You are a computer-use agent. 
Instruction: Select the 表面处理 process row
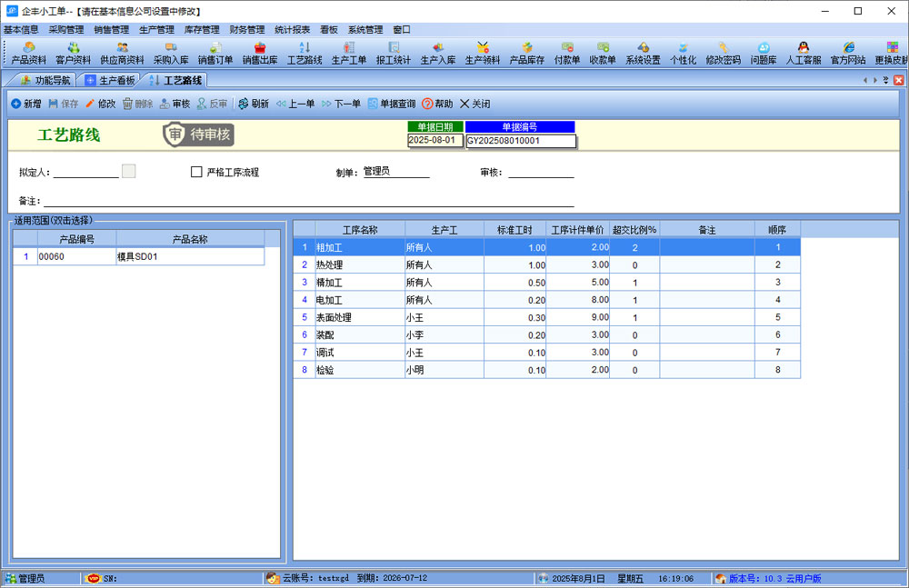[x=546, y=317]
